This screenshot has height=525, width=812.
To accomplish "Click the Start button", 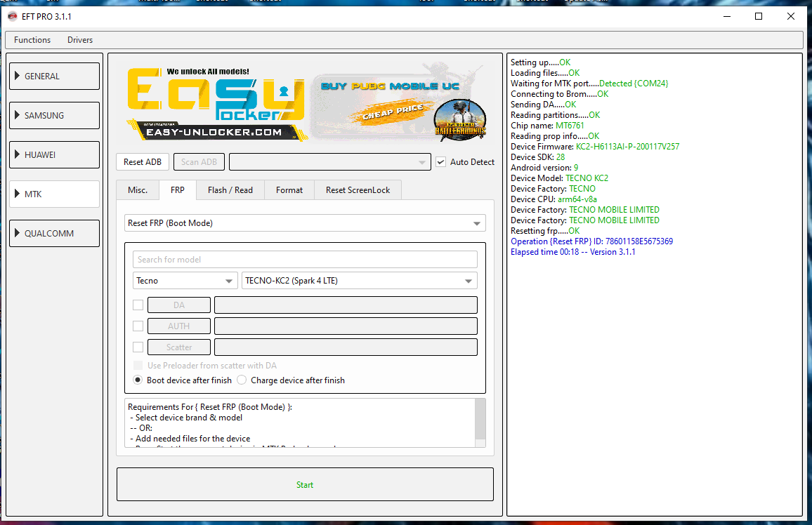I will pyautogui.click(x=305, y=485).
